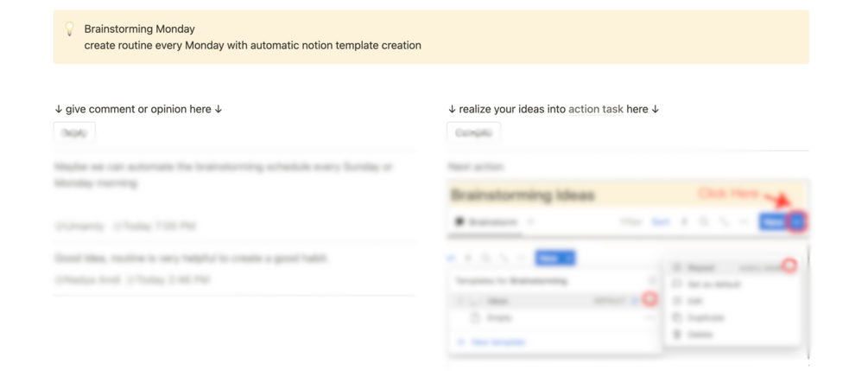Open the action task link
The width and height of the screenshot is (868, 371).
coord(596,109)
